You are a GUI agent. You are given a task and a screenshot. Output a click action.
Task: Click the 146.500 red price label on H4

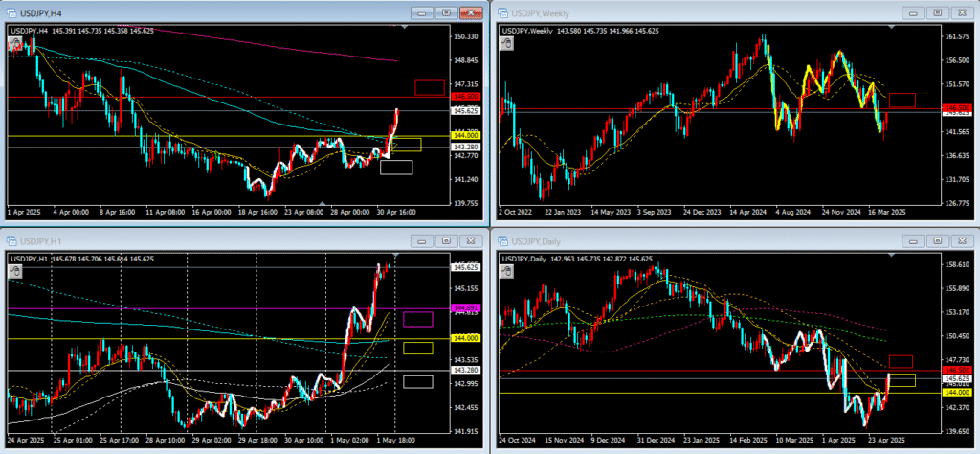click(466, 97)
